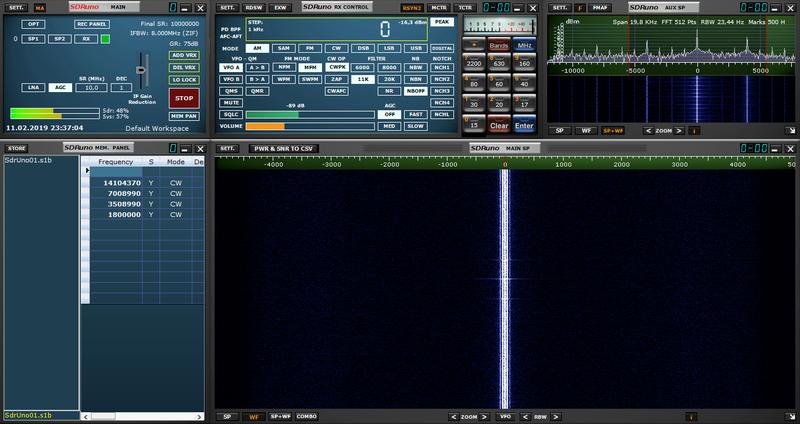800x424 pixels.
Task: Click the REC PANEL button
Action: 91,24
